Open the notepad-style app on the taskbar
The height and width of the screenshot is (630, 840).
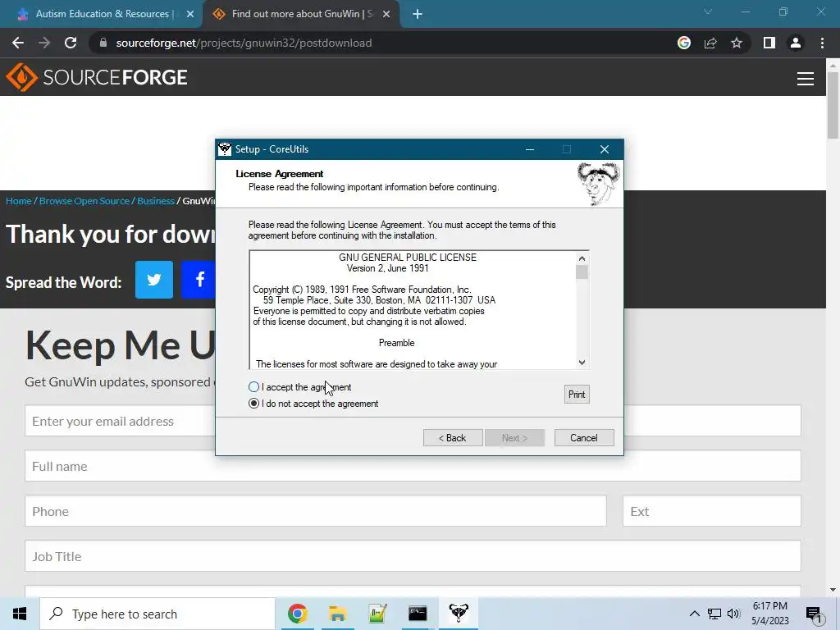click(x=377, y=614)
